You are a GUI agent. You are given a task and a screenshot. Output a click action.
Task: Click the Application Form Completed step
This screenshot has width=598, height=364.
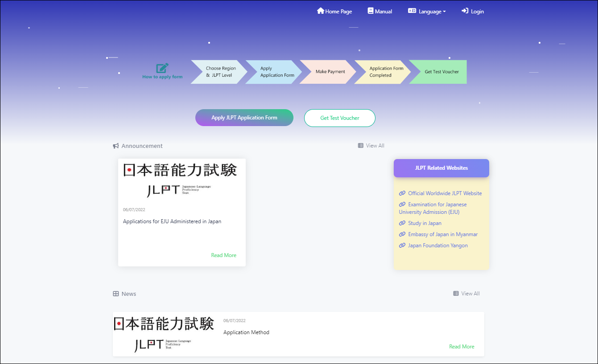click(x=383, y=72)
